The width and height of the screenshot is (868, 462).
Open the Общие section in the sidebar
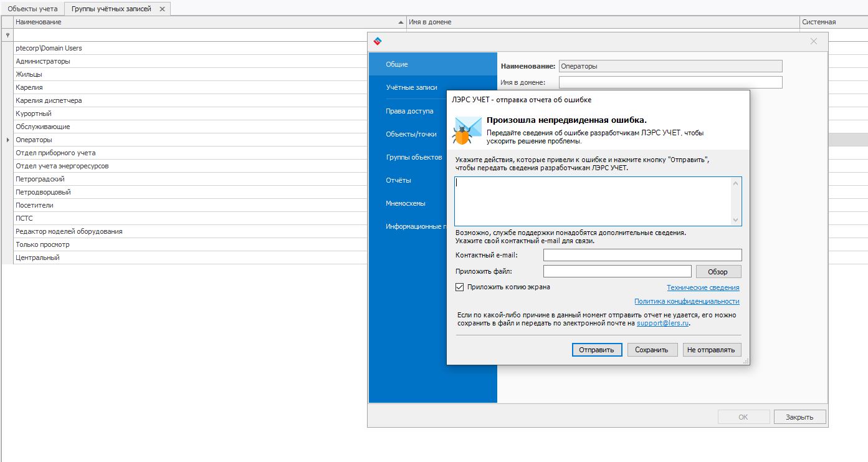[x=433, y=65]
